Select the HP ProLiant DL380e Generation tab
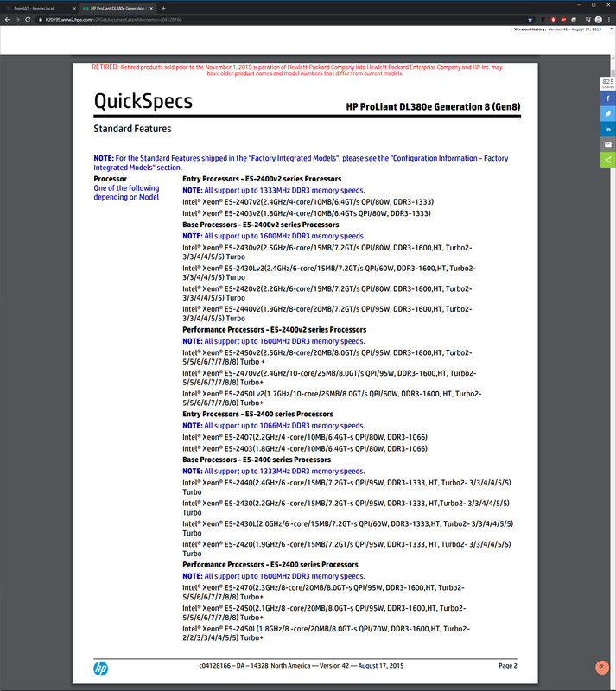 117,8
